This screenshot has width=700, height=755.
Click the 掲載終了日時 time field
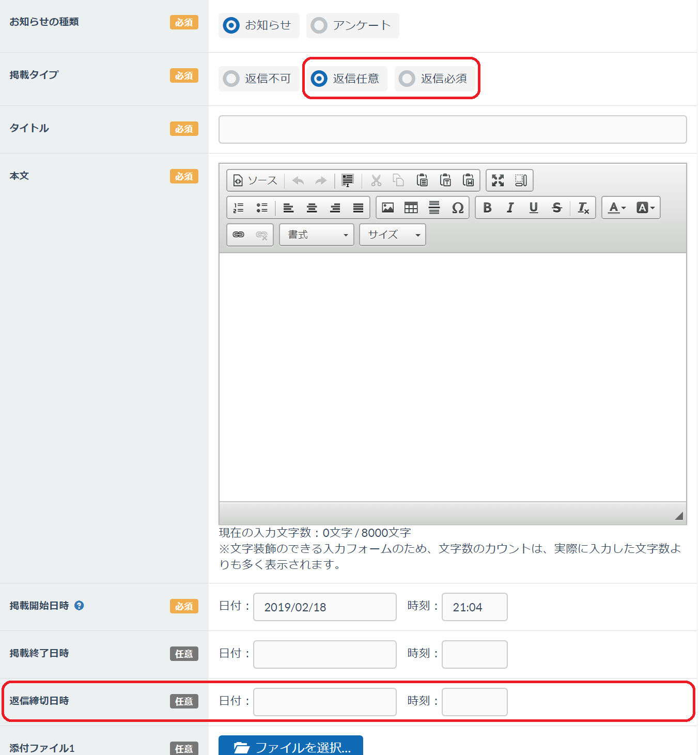coord(475,654)
